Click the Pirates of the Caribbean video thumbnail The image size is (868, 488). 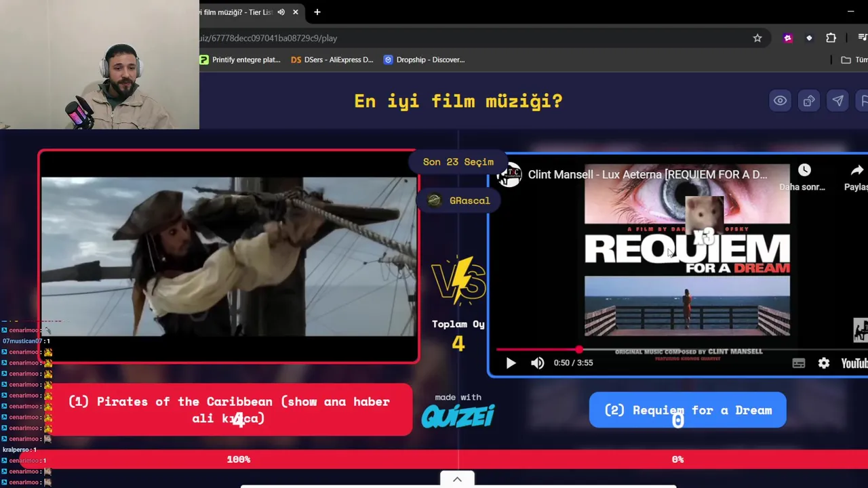[229, 257]
